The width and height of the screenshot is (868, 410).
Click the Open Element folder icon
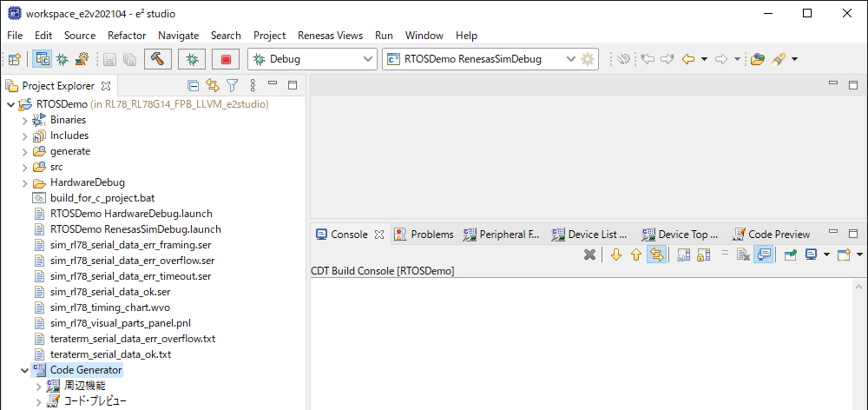[x=758, y=59]
